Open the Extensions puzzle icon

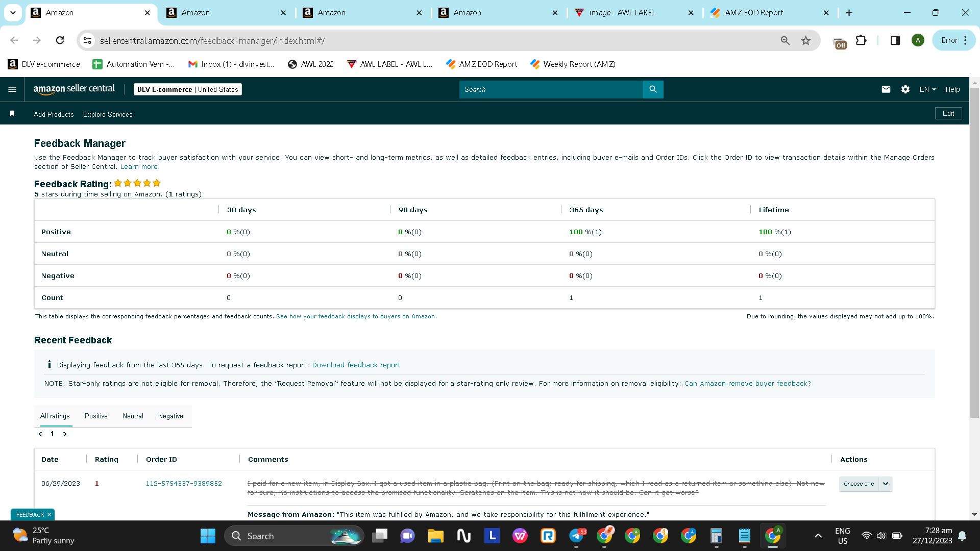tap(861, 40)
